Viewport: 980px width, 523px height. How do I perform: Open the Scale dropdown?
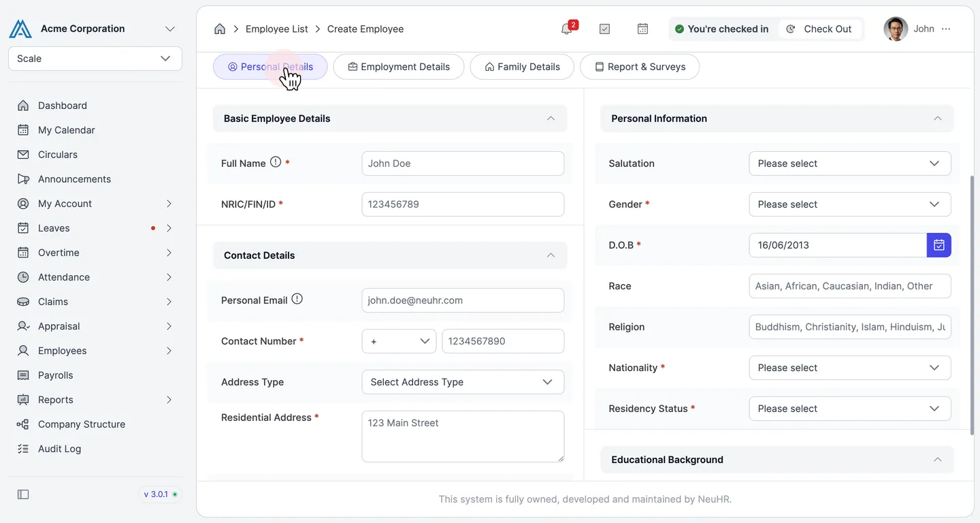pos(95,59)
